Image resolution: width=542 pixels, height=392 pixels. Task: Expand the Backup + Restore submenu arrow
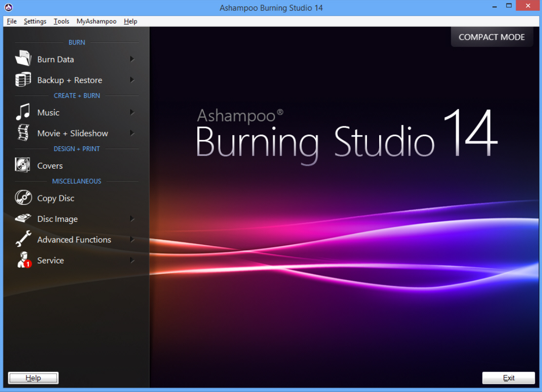(x=132, y=80)
